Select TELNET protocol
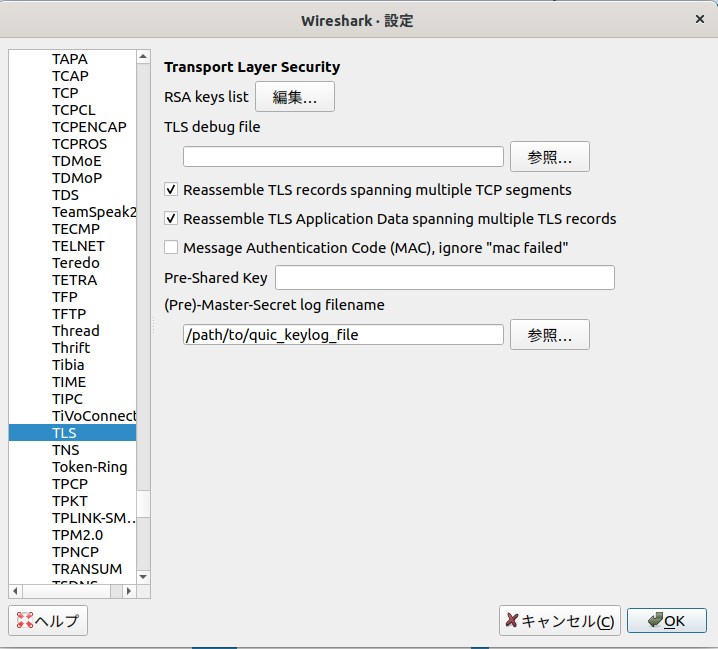Viewport: 718px width, 649px height. click(x=78, y=246)
